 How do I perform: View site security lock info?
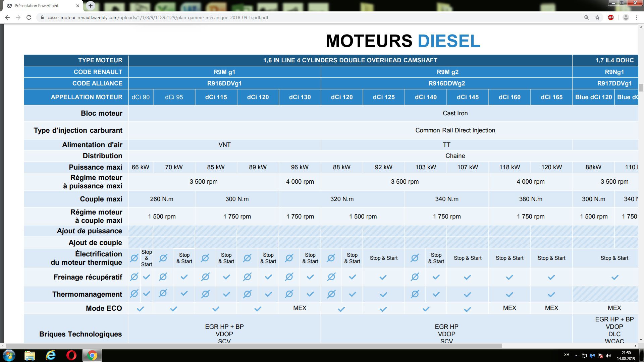click(x=42, y=17)
